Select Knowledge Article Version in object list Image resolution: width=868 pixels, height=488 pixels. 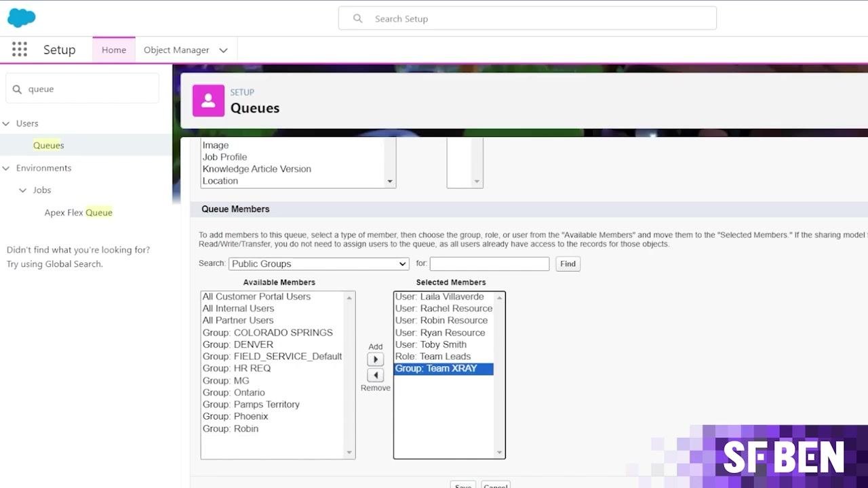pyautogui.click(x=257, y=169)
